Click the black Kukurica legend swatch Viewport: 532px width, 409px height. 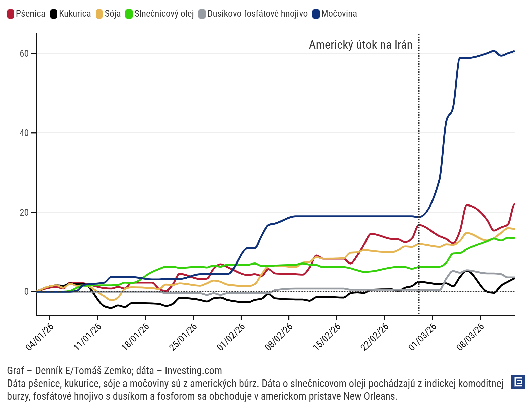point(54,14)
